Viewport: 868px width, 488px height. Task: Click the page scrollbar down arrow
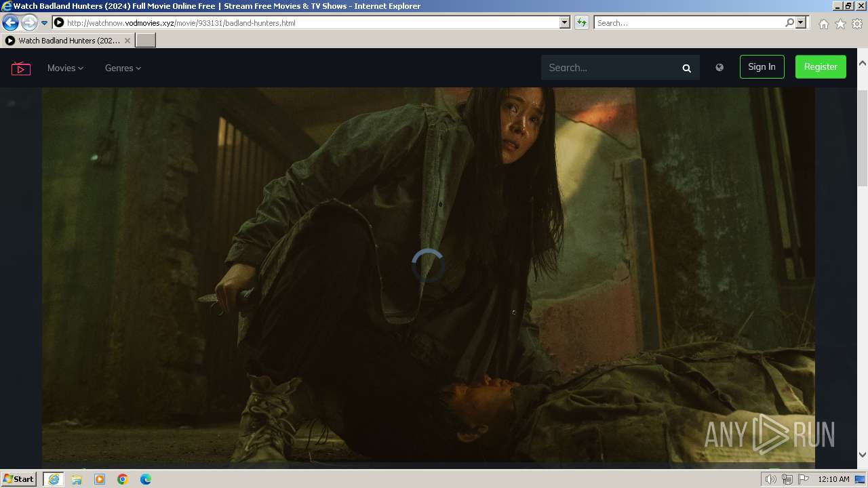point(863,455)
